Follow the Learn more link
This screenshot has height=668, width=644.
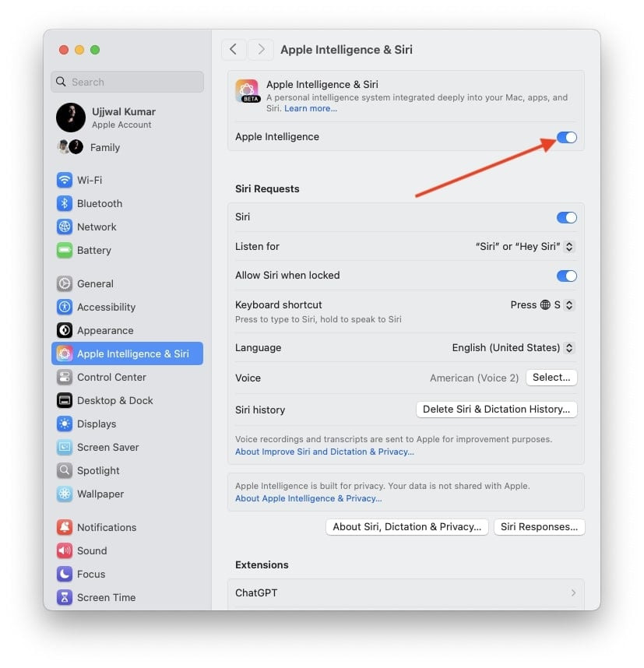click(310, 109)
